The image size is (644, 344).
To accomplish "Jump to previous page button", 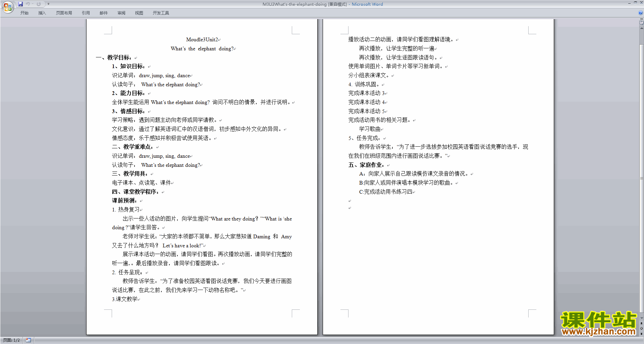I will click(642, 323).
